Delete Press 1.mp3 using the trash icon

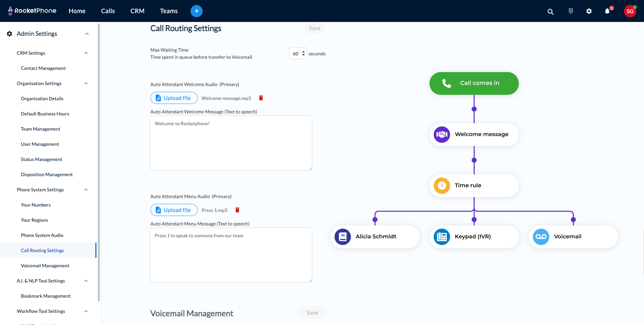238,210
